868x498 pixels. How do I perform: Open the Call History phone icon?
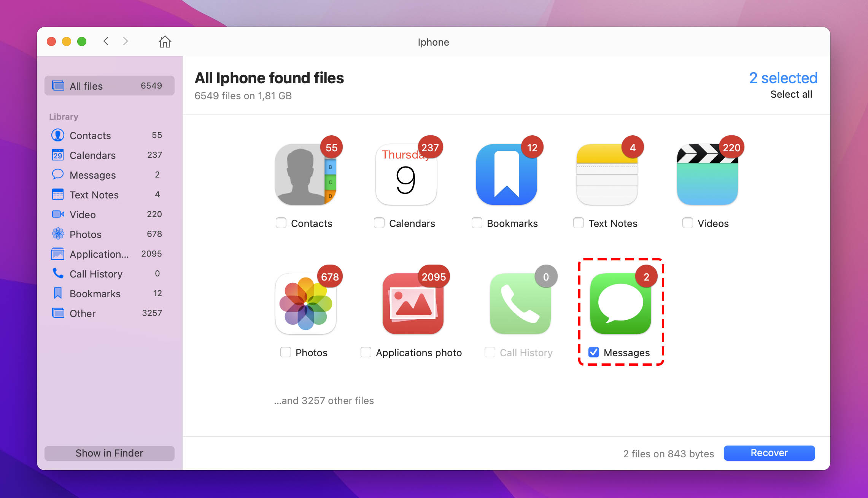(x=520, y=304)
